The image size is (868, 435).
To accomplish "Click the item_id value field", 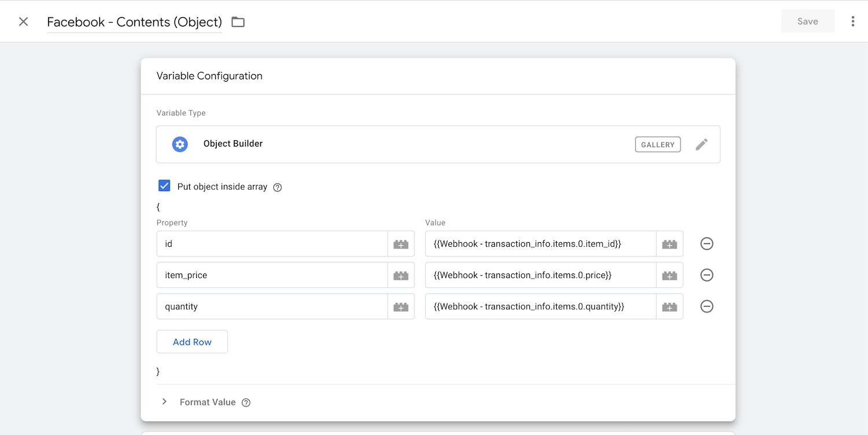I will click(x=540, y=244).
